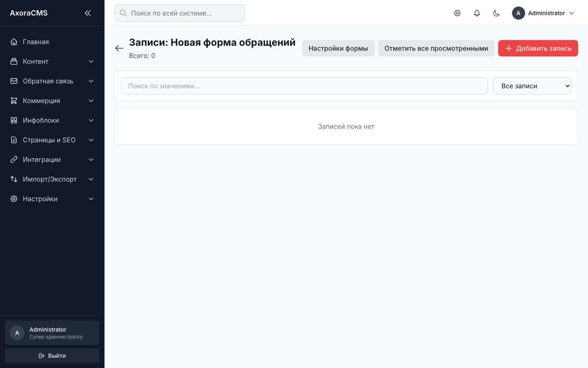Click the magnifier icon in global search
The width and height of the screenshot is (588, 368).
pos(123,13)
